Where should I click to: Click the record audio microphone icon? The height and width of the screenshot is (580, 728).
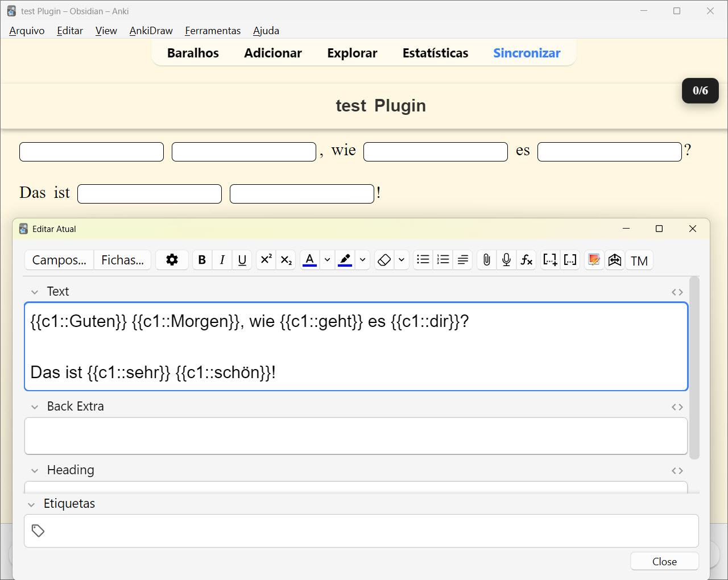point(506,260)
